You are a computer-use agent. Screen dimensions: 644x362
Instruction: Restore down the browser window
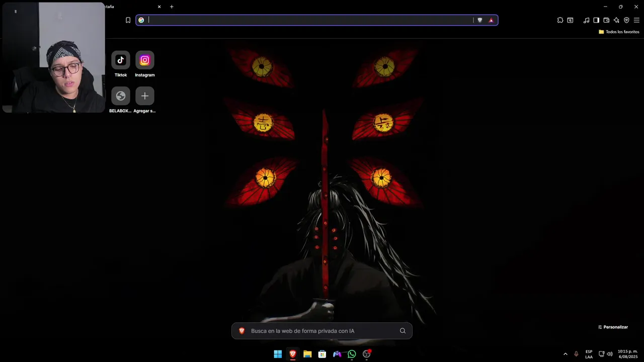pos(620,7)
